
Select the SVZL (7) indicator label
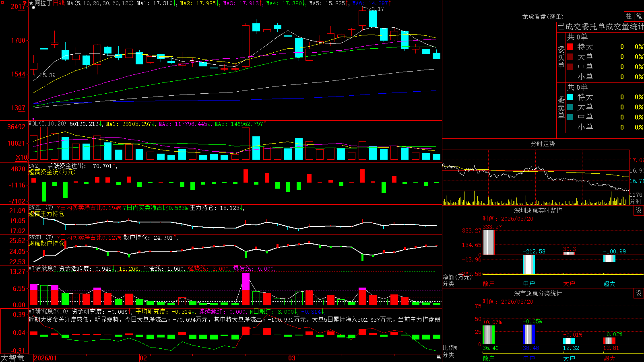point(41,208)
